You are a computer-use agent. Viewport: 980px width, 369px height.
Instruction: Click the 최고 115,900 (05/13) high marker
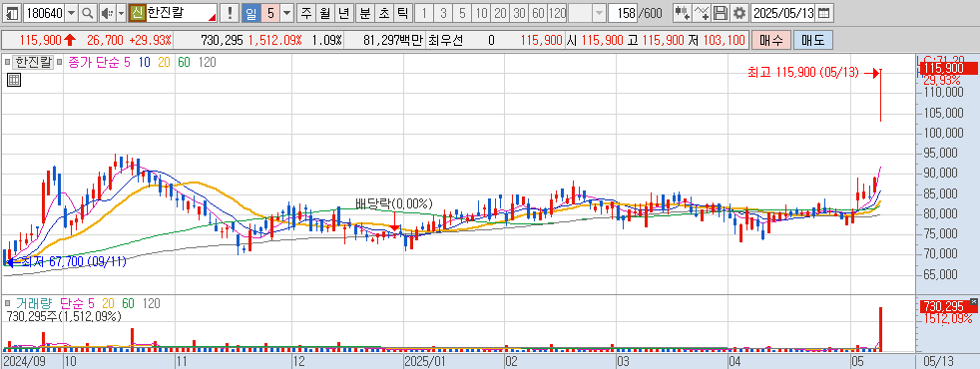tap(804, 73)
